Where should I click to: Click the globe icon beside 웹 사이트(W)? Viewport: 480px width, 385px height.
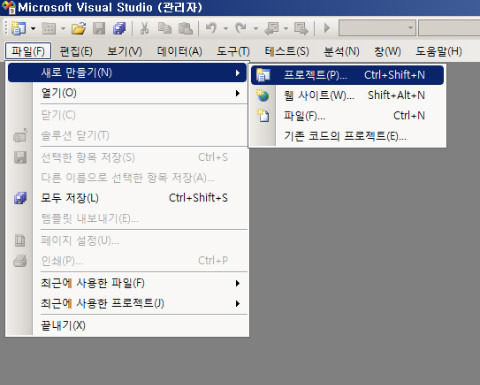pyautogui.click(x=263, y=96)
